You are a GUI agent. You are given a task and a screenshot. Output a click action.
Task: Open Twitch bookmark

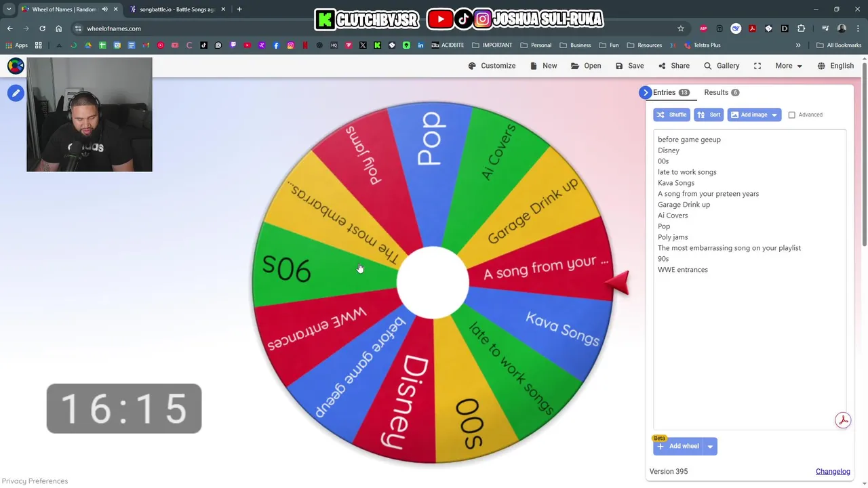233,45
